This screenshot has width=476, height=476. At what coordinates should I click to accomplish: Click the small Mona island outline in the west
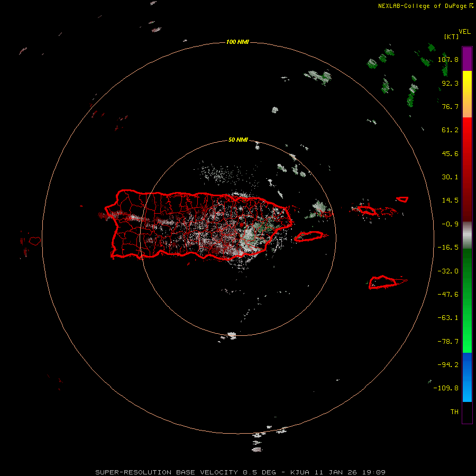coord(35,241)
